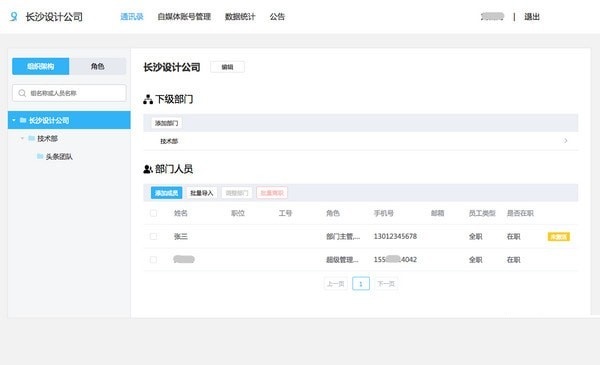Click the 全职 cell in 张三's row
600x365 pixels.
tap(476, 236)
